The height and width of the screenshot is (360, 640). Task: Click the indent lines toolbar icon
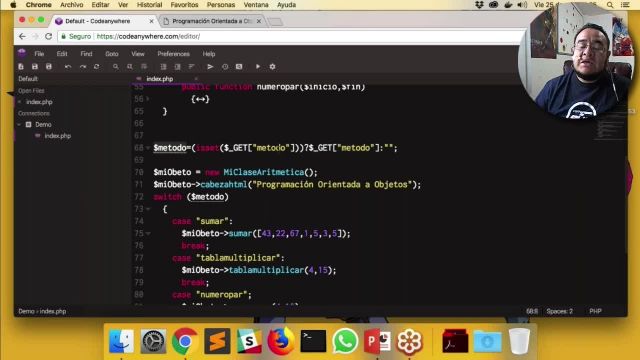tap(164, 67)
